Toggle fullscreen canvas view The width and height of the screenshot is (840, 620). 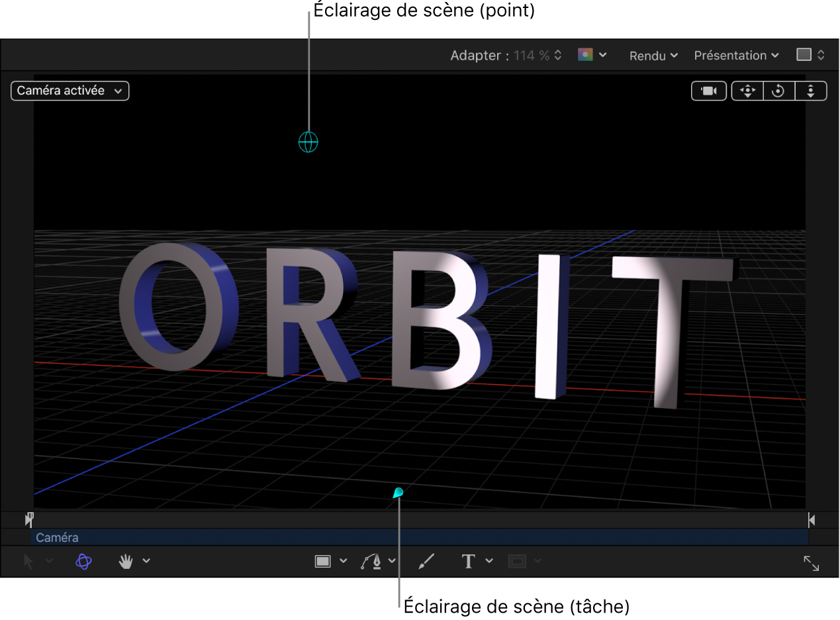(812, 564)
